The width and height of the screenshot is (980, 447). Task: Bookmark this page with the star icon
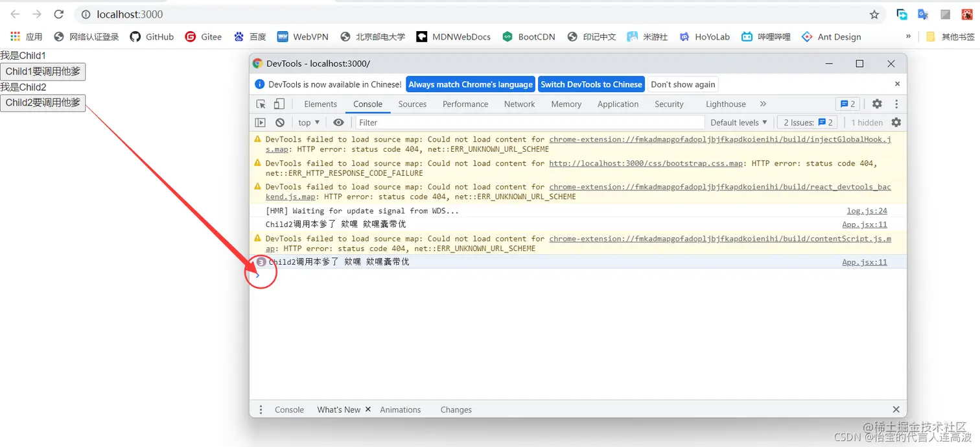pyautogui.click(x=874, y=14)
